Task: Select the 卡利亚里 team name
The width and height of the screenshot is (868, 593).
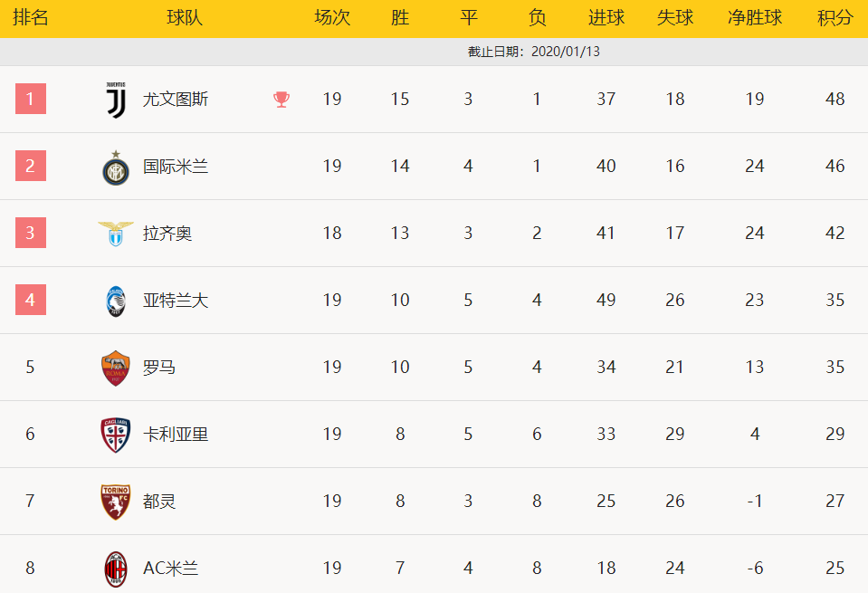Action: pyautogui.click(x=176, y=434)
